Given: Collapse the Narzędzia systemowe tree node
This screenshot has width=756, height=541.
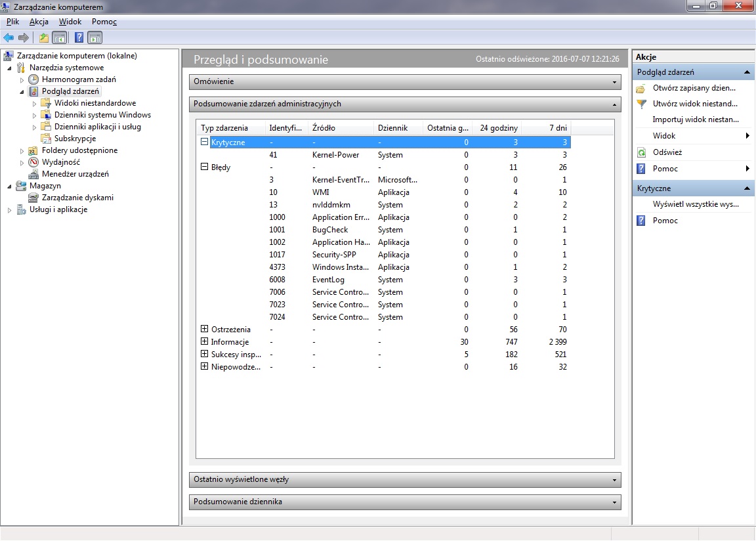Looking at the screenshot, I should pyautogui.click(x=9, y=68).
